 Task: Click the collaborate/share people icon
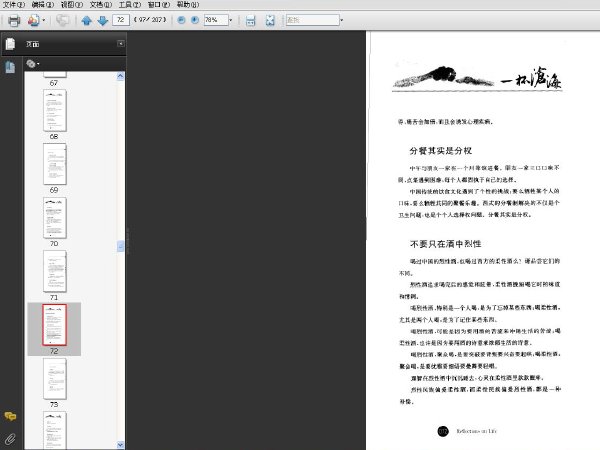pyautogui.click(x=34, y=20)
